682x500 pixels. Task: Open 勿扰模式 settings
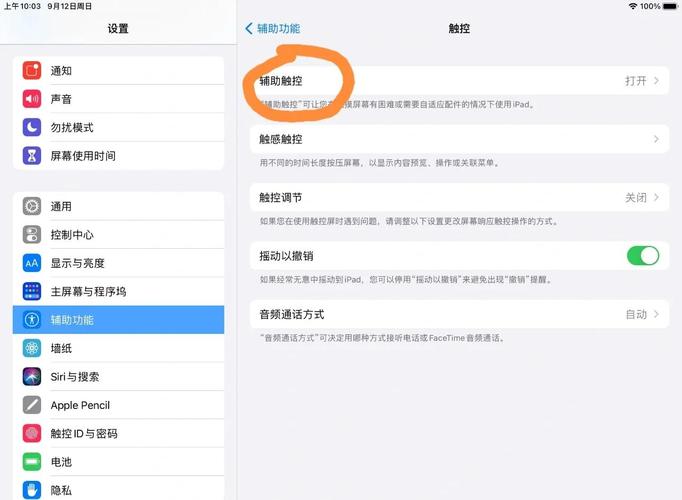pyautogui.click(x=118, y=127)
